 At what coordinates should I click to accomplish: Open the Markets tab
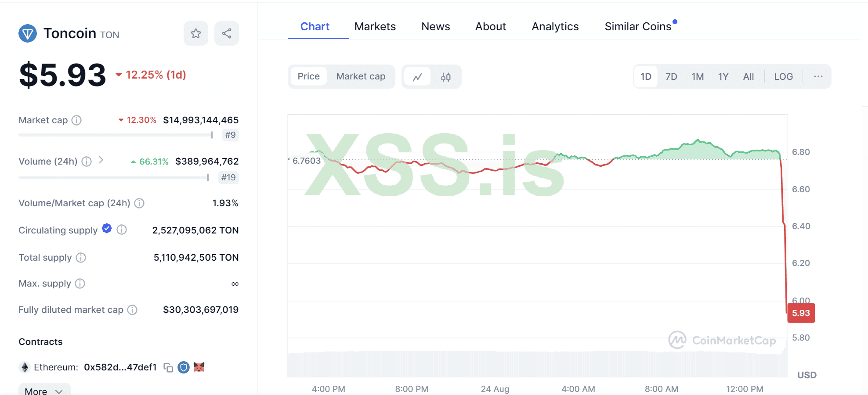(375, 27)
